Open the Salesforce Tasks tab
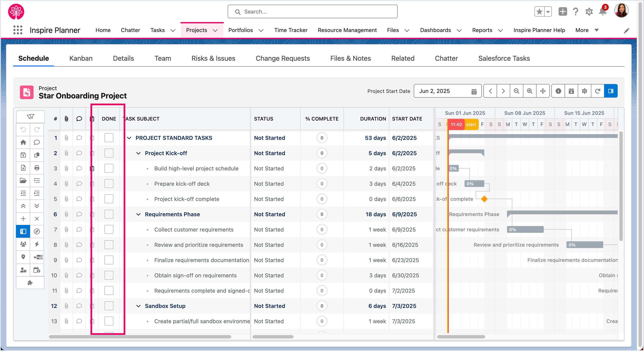The width and height of the screenshot is (644, 351). pyautogui.click(x=504, y=58)
